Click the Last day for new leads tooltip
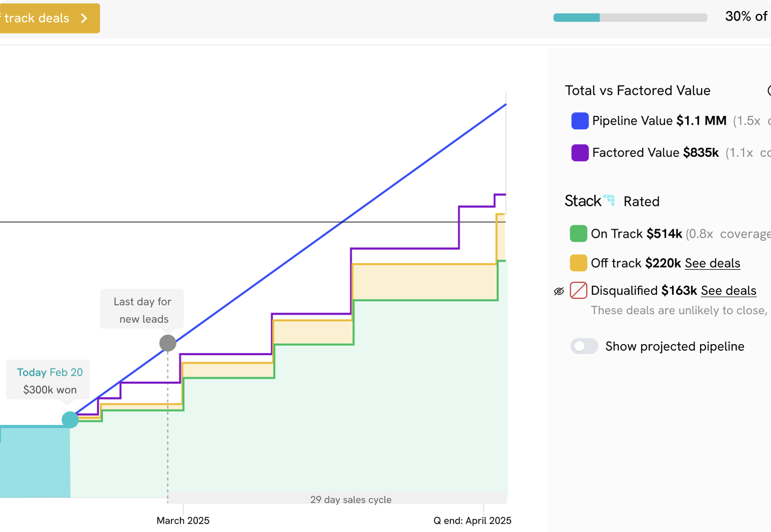This screenshot has height=532, width=771. click(x=142, y=310)
